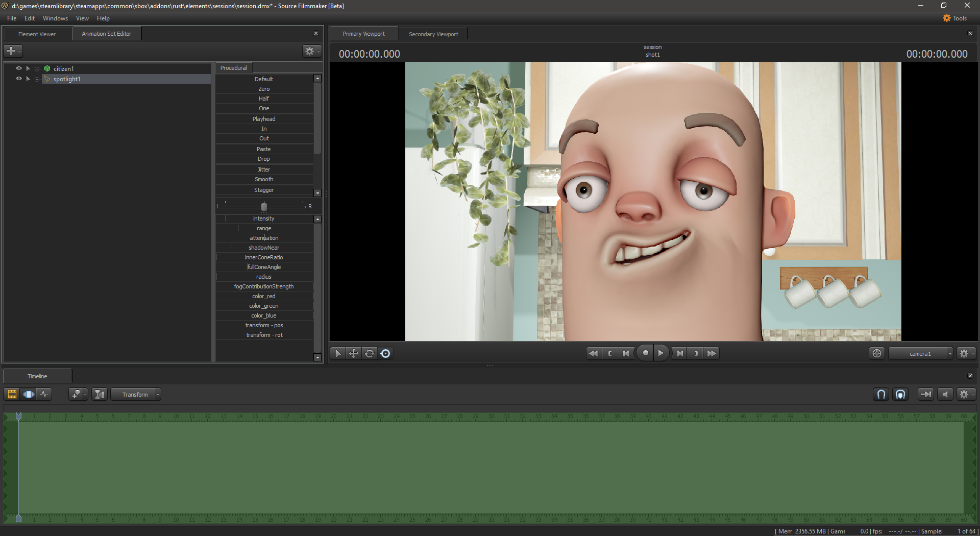Activate the rotate manipulator tool
This screenshot has width=980, height=536.
click(x=370, y=353)
